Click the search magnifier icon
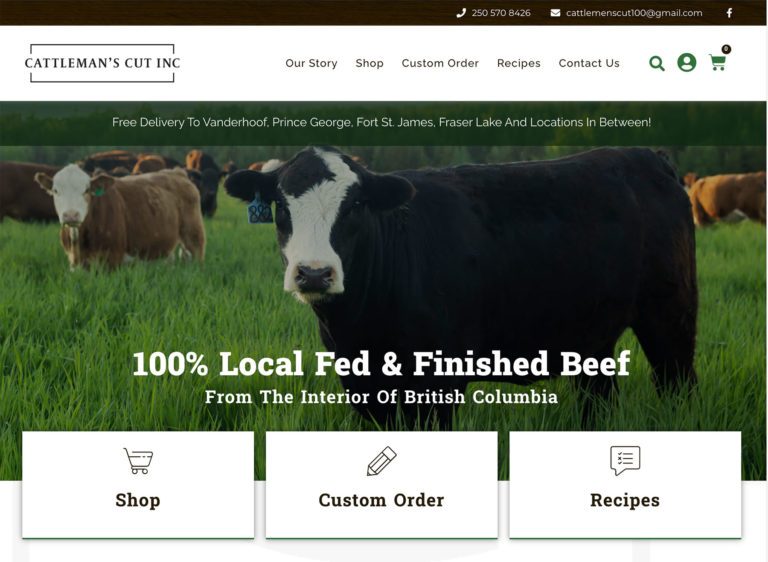 (657, 63)
